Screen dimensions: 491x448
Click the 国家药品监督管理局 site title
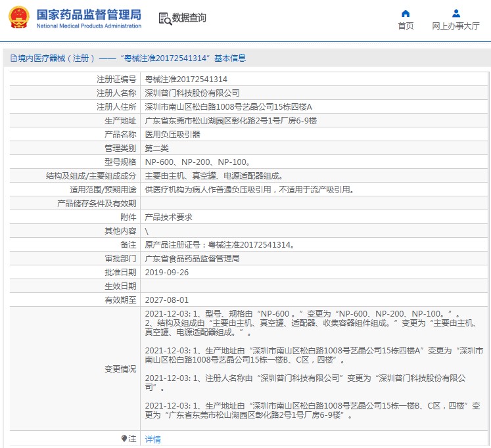(88, 14)
